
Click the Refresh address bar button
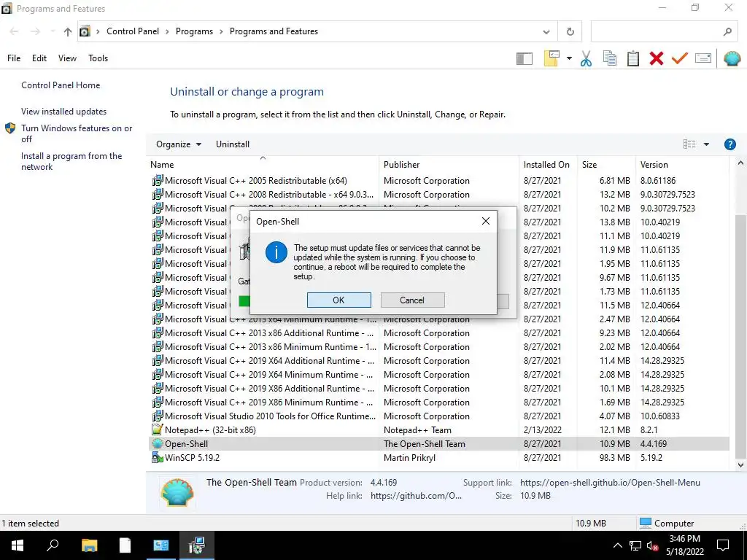tap(570, 32)
